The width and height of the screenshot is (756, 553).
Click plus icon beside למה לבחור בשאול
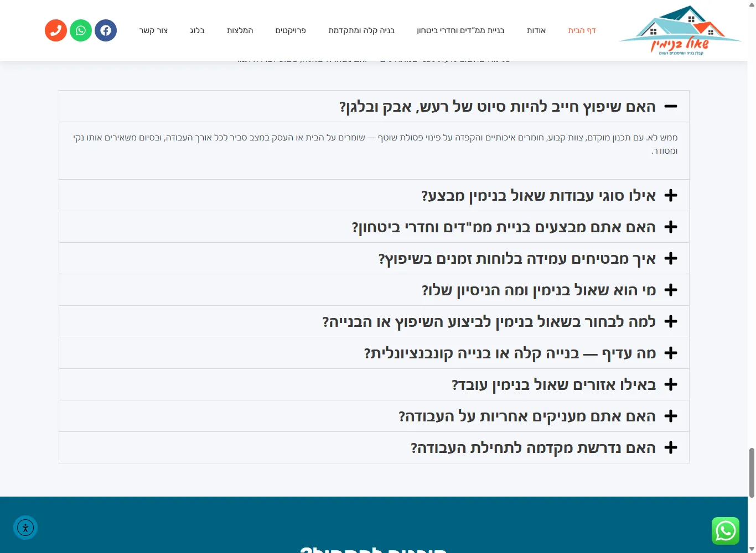(x=671, y=321)
